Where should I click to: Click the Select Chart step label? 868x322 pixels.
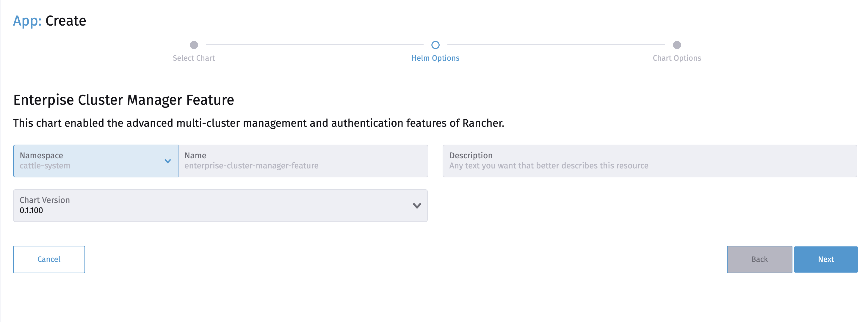tap(194, 58)
